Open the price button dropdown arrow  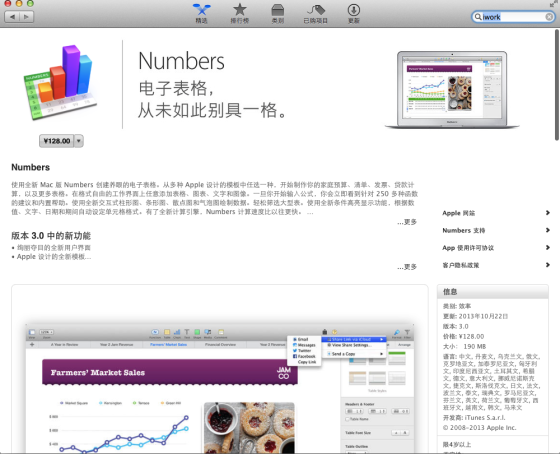(79, 141)
